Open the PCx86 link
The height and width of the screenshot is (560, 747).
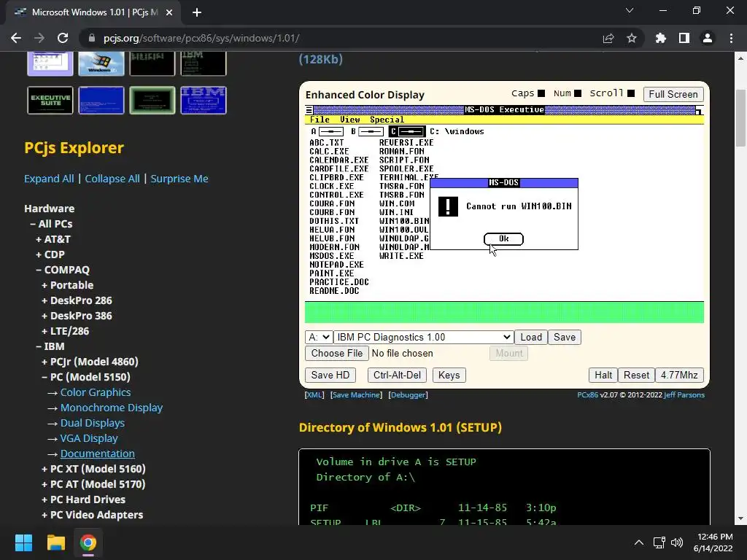point(587,394)
